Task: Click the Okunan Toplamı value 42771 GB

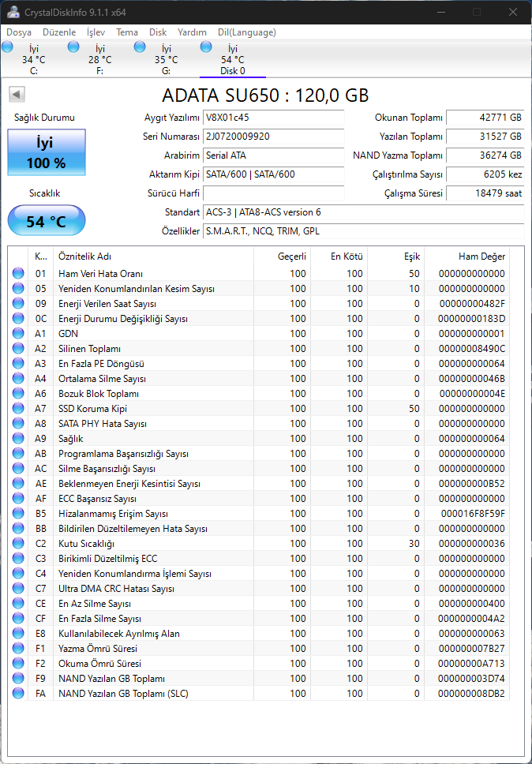Action: pyautogui.click(x=485, y=118)
